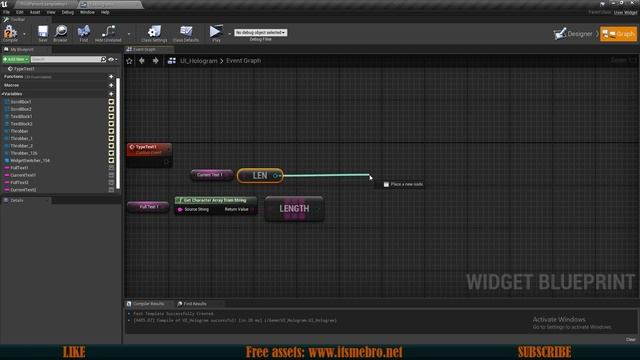Toggle visibility eye for Throbber_2 variable
Viewport: 640px width, 360px height.
pos(111,146)
